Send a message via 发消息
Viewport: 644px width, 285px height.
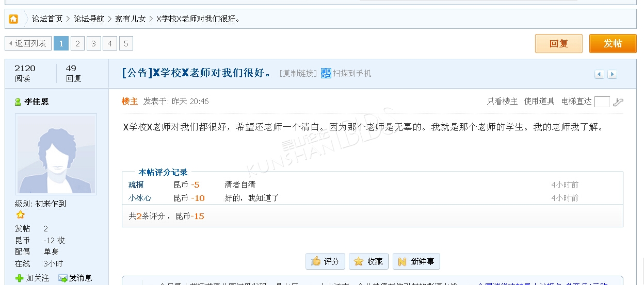[x=75, y=278]
